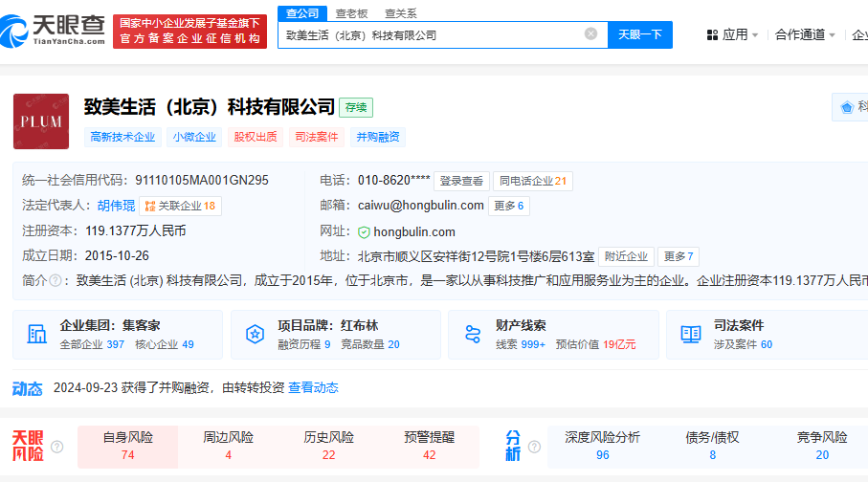Click the 财产线索 clue icon

coord(473,335)
